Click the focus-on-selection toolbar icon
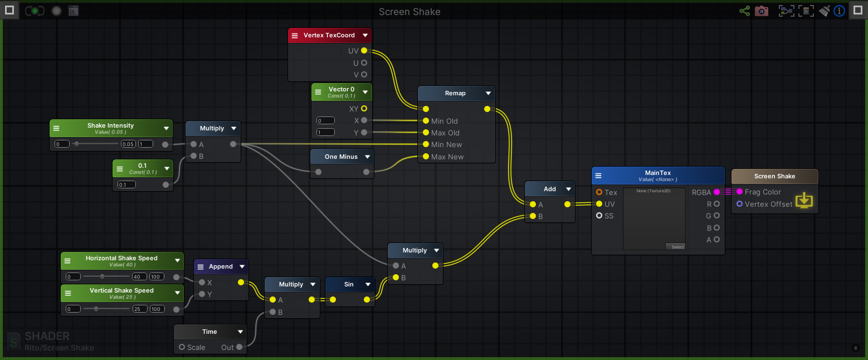Image resolution: width=868 pixels, height=360 pixels. 787,11
